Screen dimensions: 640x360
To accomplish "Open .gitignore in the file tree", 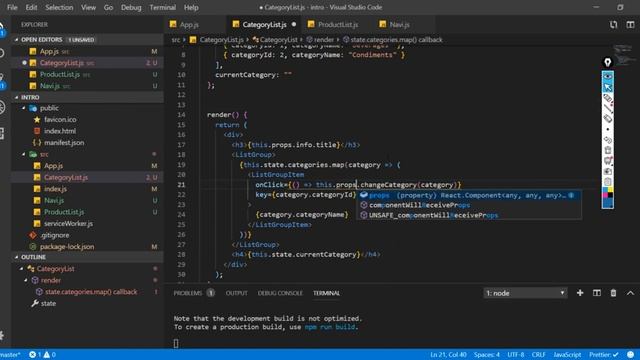I will click(55, 235).
